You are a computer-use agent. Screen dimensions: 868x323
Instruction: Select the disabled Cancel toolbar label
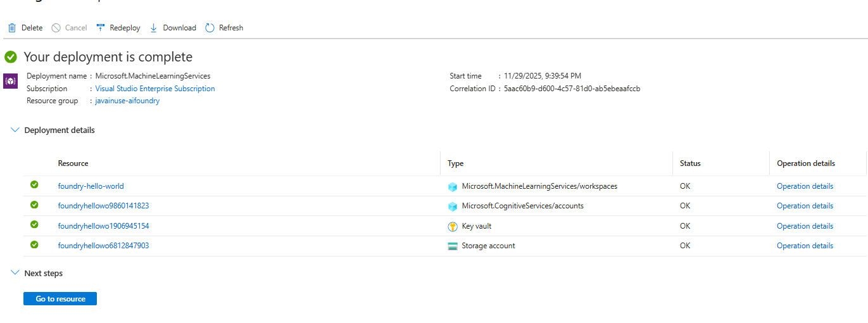point(76,28)
